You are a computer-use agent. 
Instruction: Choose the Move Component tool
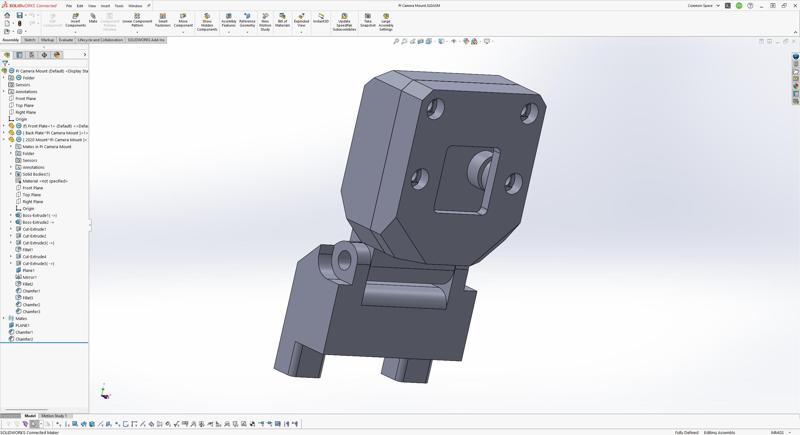pyautogui.click(x=183, y=21)
